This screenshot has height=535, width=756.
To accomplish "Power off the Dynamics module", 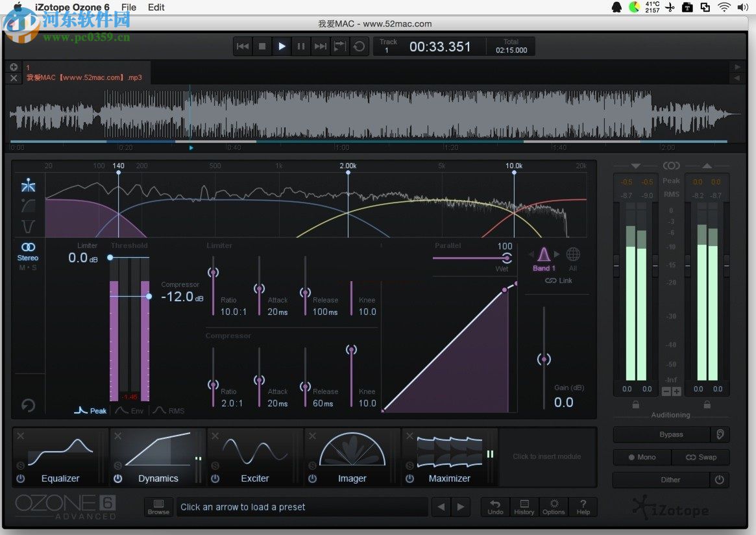I will 117,479.
